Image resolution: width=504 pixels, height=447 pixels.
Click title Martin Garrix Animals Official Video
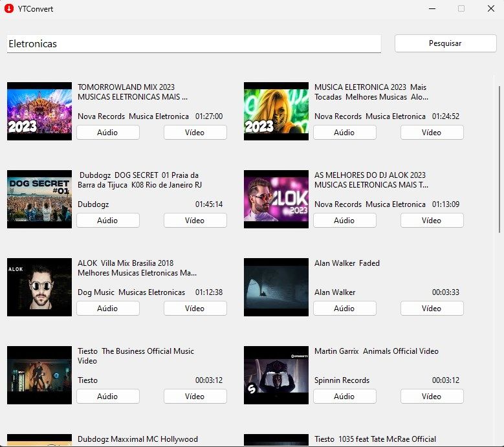point(377,351)
